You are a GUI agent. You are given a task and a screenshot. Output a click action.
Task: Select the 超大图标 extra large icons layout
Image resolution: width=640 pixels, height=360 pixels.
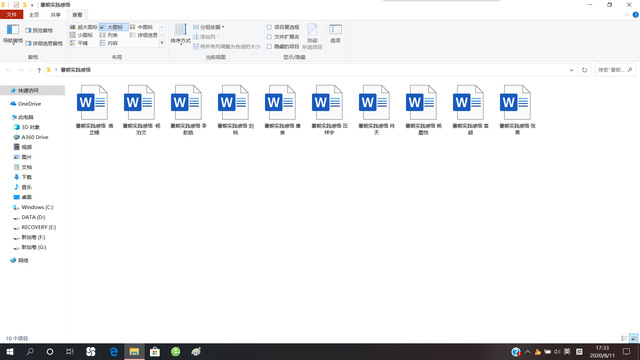[83, 27]
